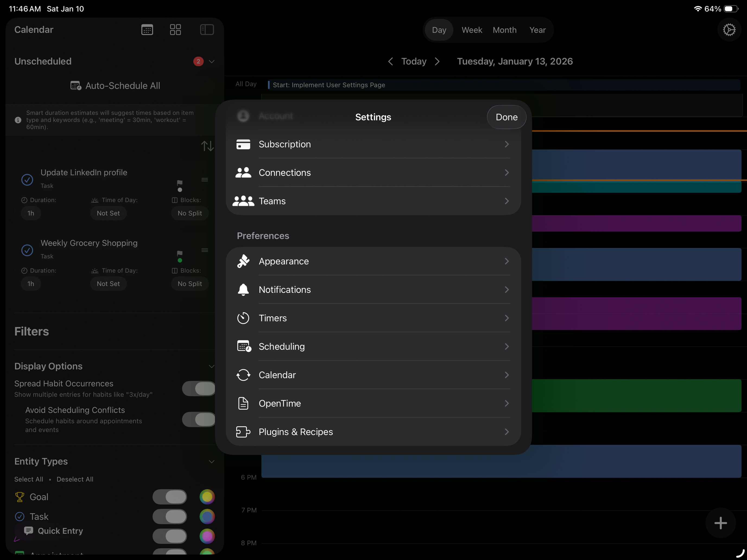Open the settings gear icon

point(729,30)
